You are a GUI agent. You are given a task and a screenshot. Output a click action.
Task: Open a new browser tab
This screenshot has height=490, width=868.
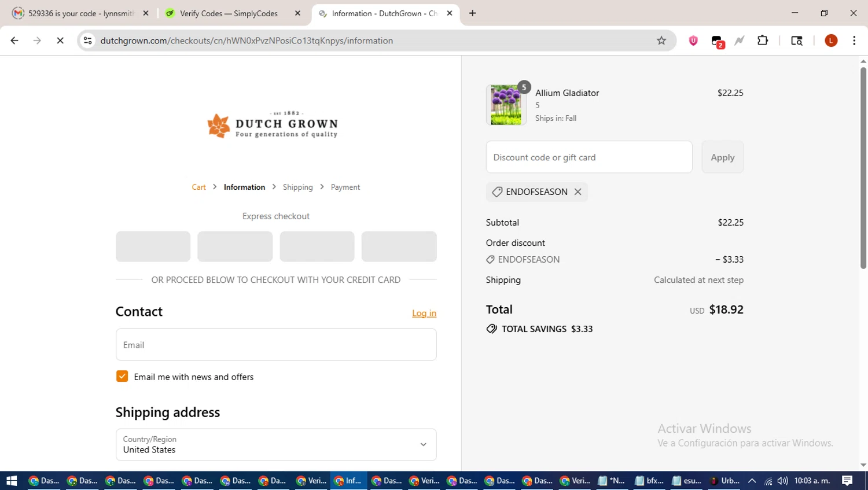[473, 13]
